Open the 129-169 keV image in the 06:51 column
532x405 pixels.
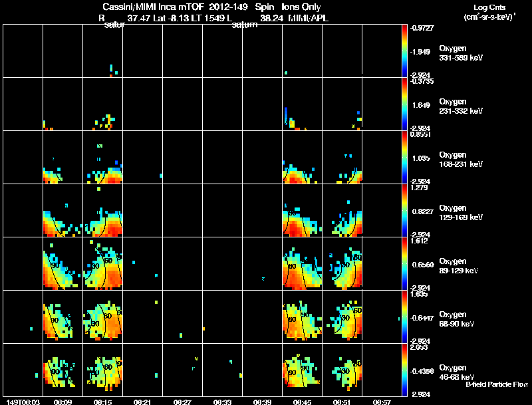[342, 211]
